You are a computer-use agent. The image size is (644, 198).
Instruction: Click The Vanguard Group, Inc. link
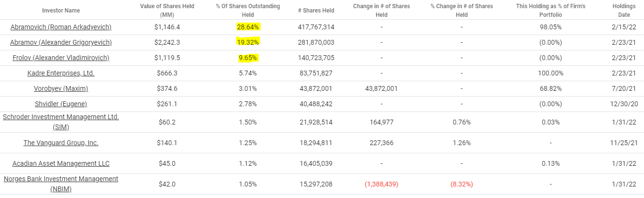click(x=61, y=143)
